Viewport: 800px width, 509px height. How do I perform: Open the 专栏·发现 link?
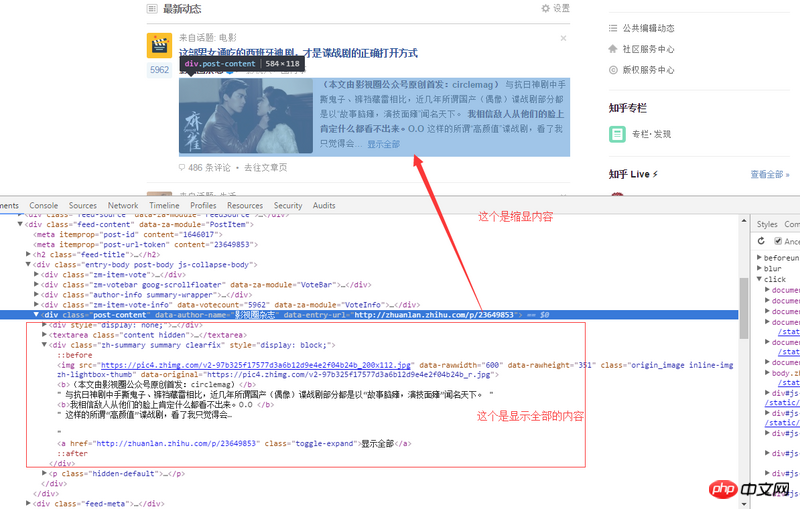652,134
